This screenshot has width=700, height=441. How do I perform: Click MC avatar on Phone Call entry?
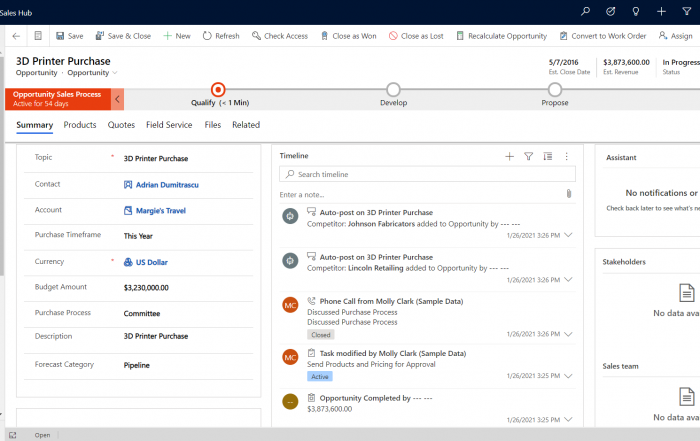point(290,305)
